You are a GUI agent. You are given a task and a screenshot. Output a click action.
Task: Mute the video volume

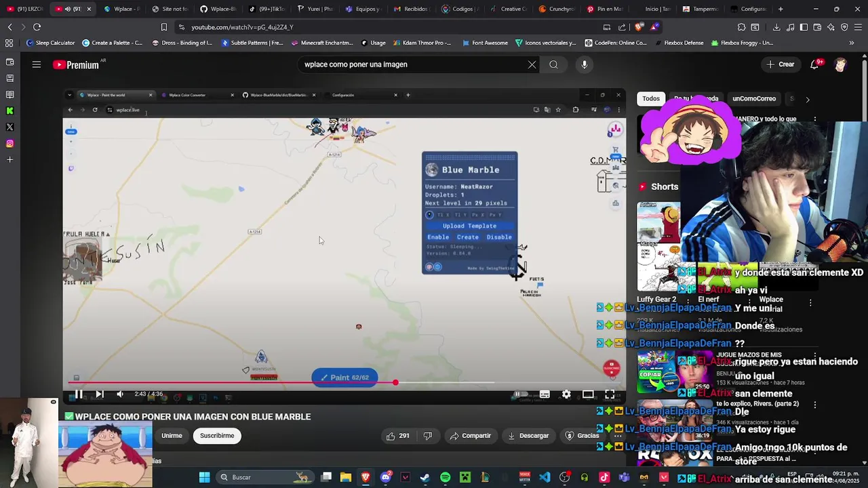tap(120, 394)
